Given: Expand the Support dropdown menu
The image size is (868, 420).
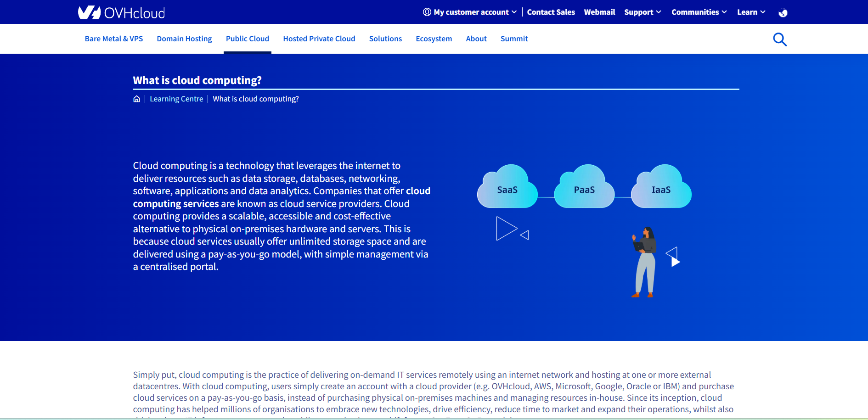Looking at the screenshot, I should pos(642,12).
